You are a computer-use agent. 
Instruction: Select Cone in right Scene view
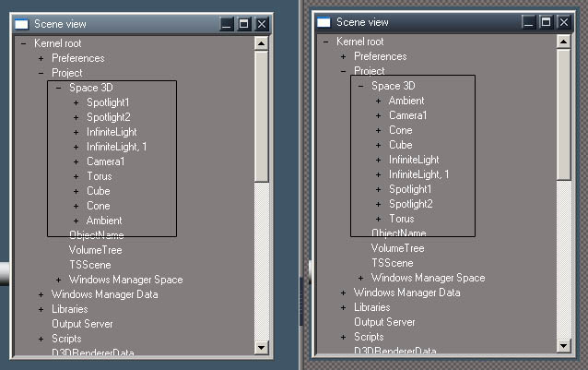[401, 130]
